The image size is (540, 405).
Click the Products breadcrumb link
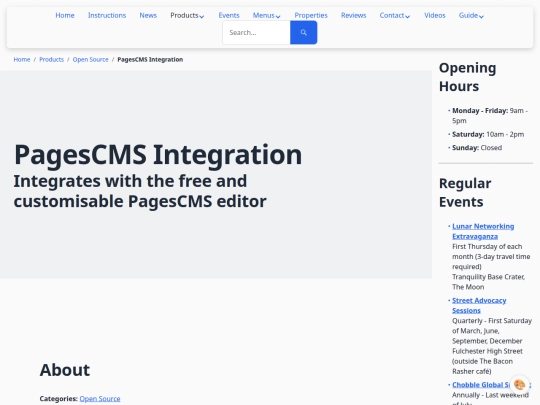pos(51,60)
